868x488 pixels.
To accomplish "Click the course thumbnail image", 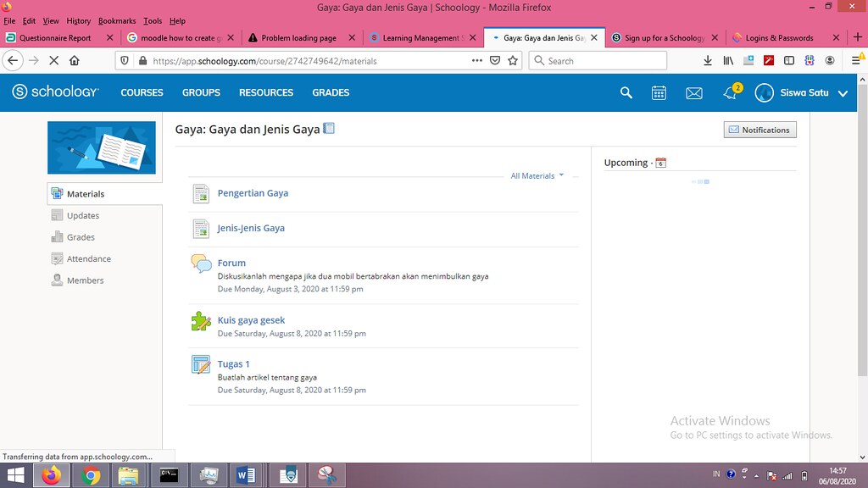I will [x=102, y=147].
